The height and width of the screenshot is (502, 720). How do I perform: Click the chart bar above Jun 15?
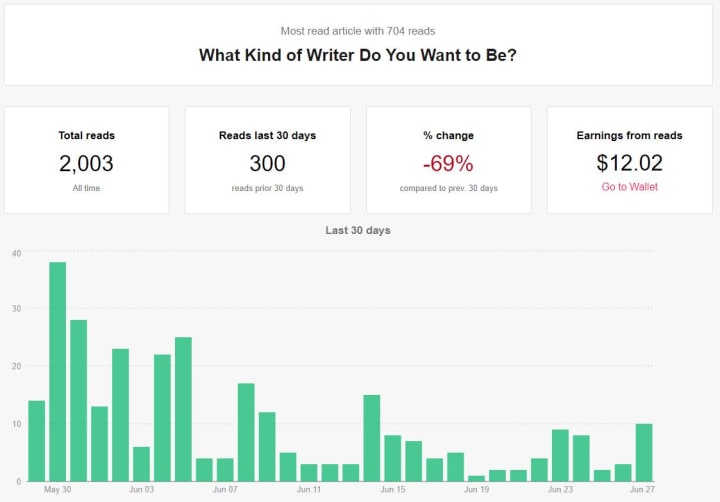pos(393,458)
